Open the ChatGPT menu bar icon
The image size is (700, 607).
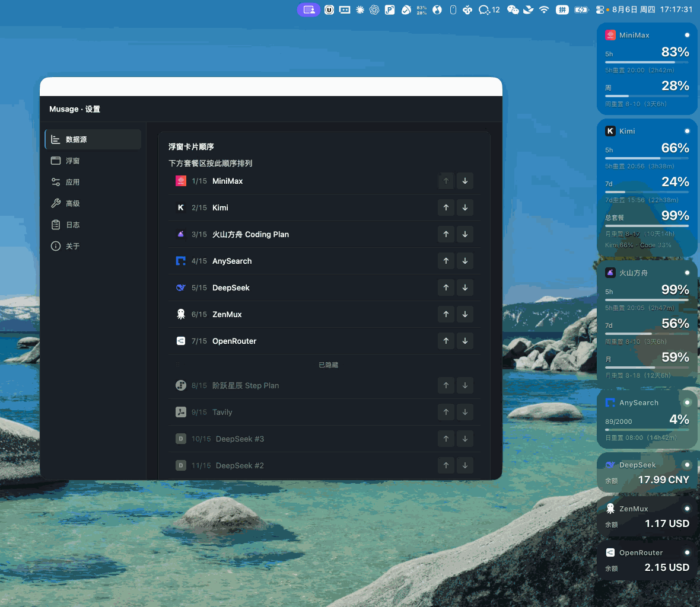[374, 9]
